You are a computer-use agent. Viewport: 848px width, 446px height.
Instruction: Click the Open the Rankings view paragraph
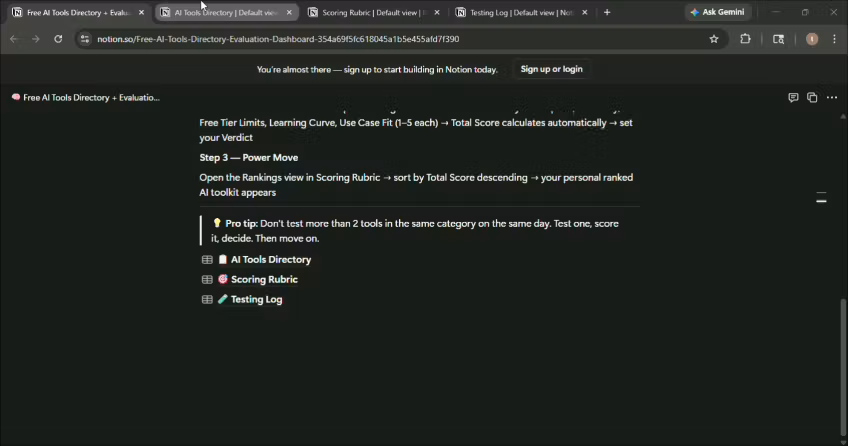416,185
